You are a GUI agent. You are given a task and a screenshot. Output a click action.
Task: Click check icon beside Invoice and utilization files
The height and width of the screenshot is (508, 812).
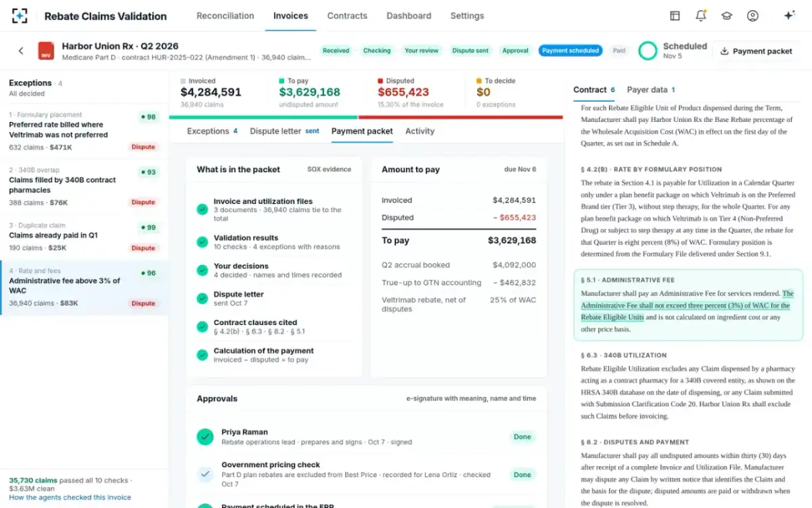click(202, 209)
